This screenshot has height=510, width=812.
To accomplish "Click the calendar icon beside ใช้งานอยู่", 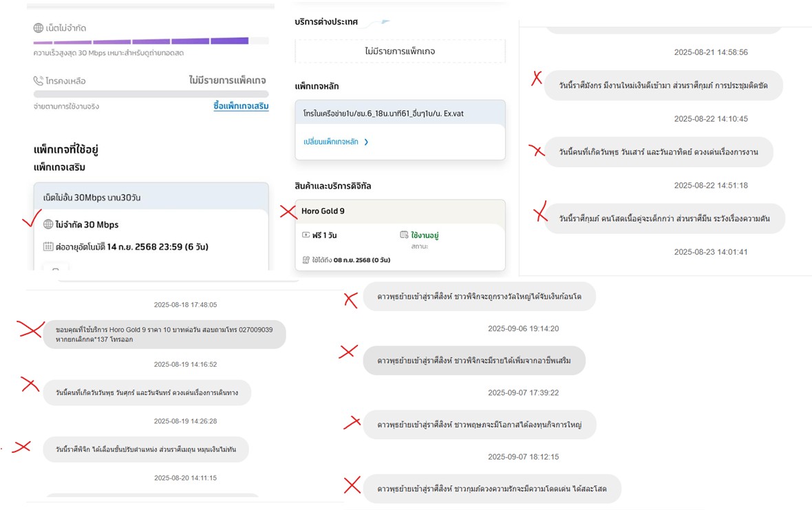I will [404, 235].
